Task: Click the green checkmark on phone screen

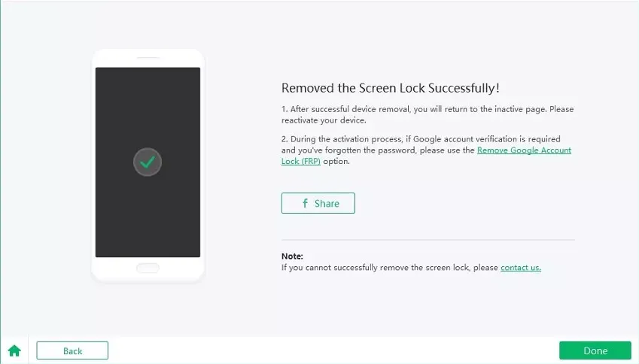Action: click(148, 161)
